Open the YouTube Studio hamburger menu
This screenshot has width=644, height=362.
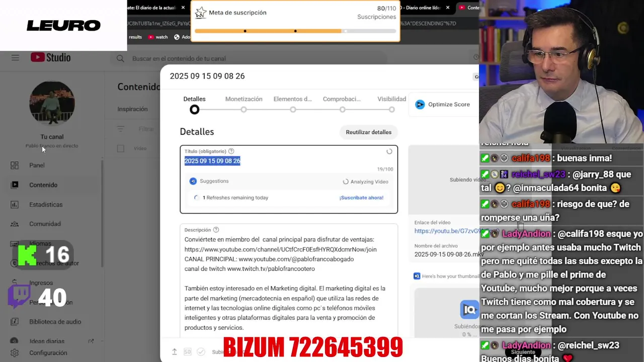pos(15,58)
